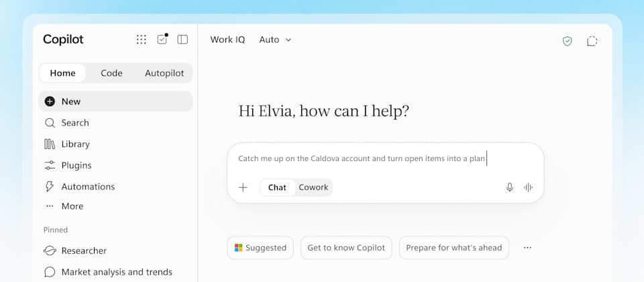
Task: Click the Search magnifier icon
Action: tap(50, 123)
